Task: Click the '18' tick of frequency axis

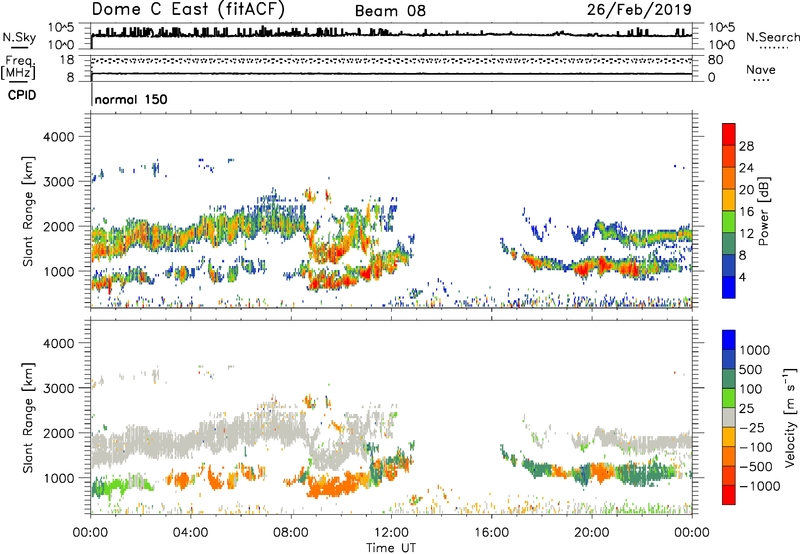Action: click(67, 60)
